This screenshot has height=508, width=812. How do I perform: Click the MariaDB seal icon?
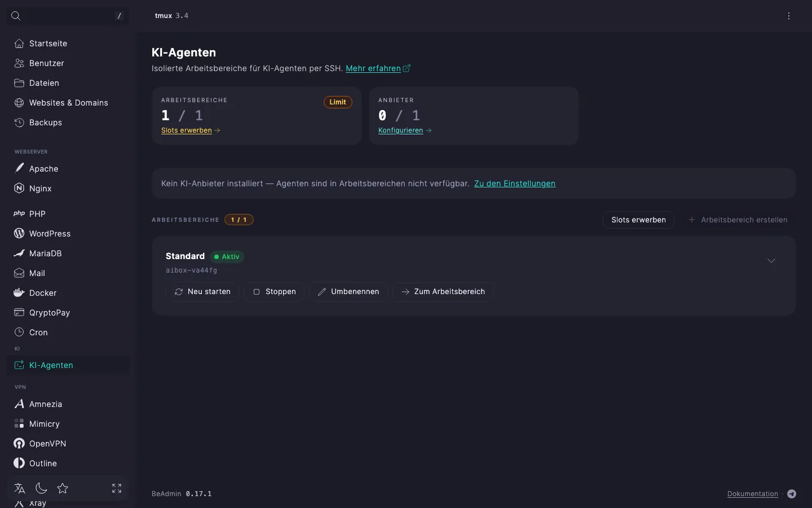point(19,253)
